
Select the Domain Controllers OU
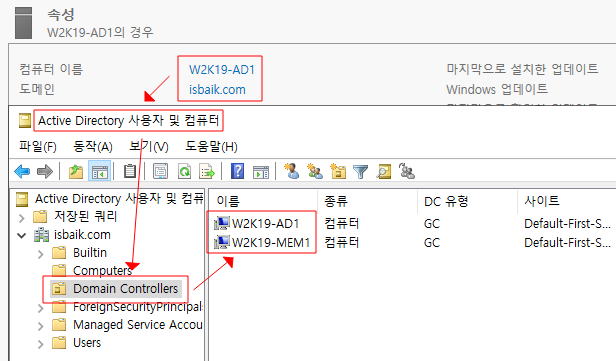[x=125, y=289]
